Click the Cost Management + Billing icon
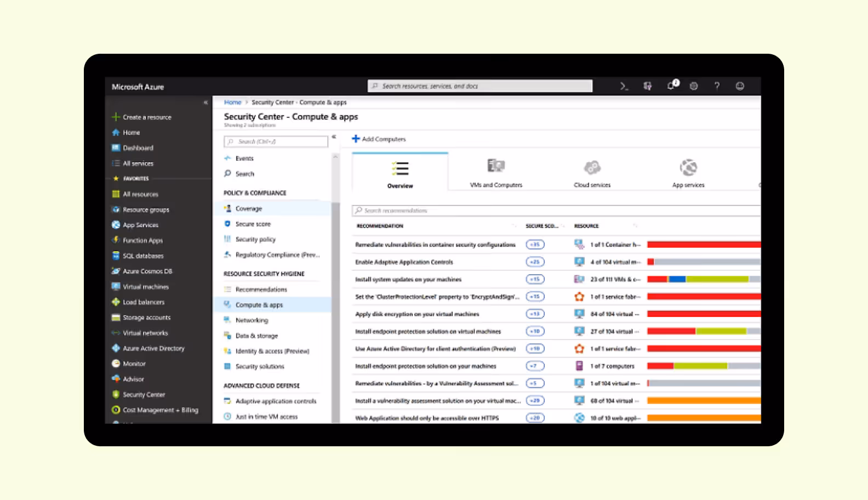The width and height of the screenshot is (868, 500). [x=116, y=410]
